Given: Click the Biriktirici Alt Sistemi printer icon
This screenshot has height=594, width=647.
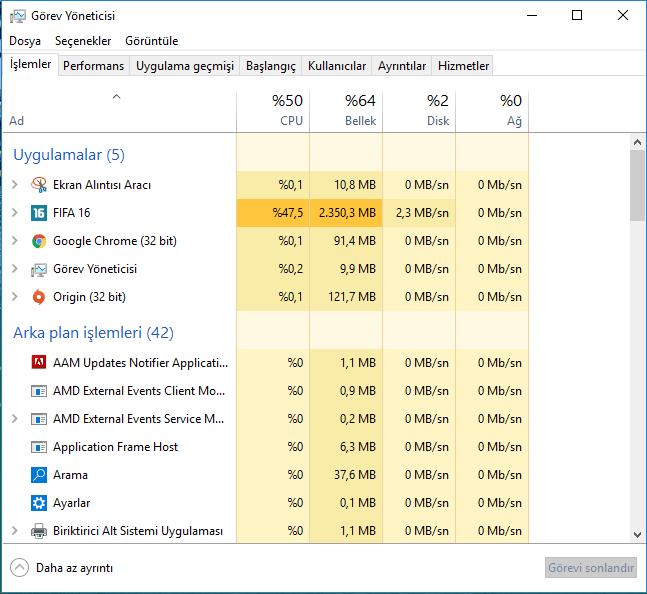Looking at the screenshot, I should point(39,531).
